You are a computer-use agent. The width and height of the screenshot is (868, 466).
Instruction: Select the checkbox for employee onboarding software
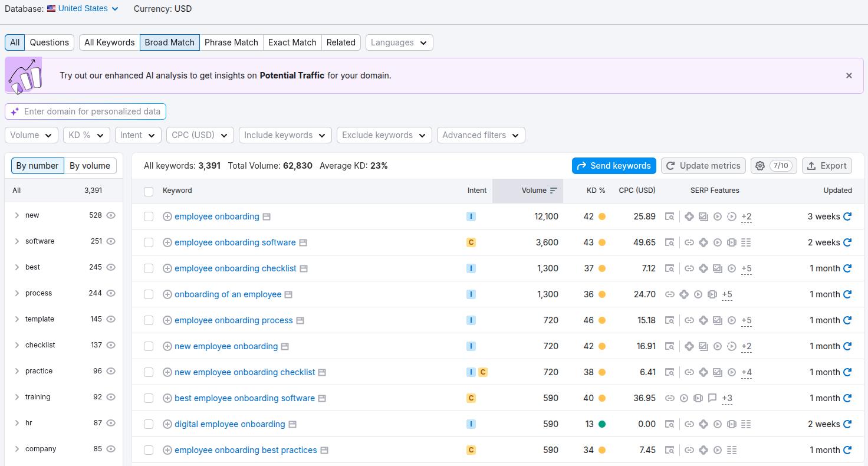click(x=149, y=242)
